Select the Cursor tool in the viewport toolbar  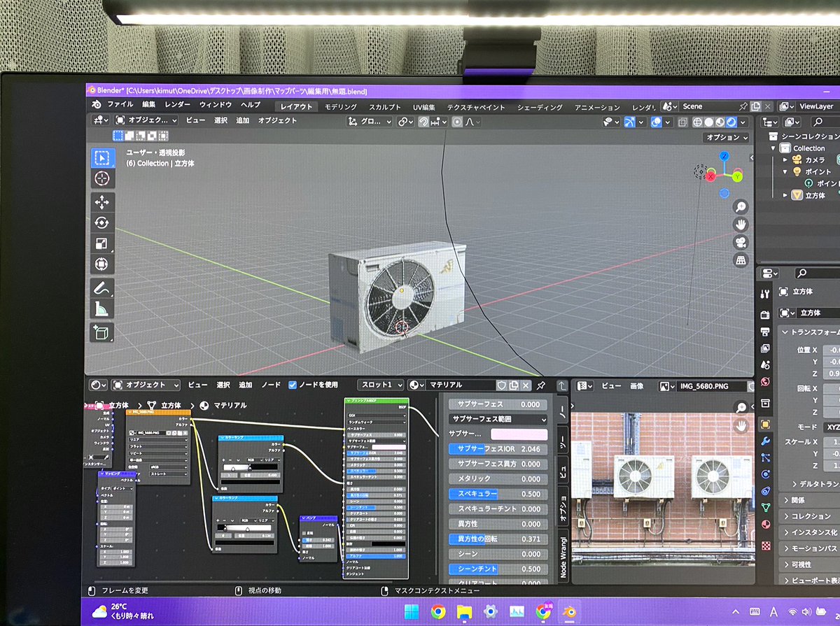[103, 178]
